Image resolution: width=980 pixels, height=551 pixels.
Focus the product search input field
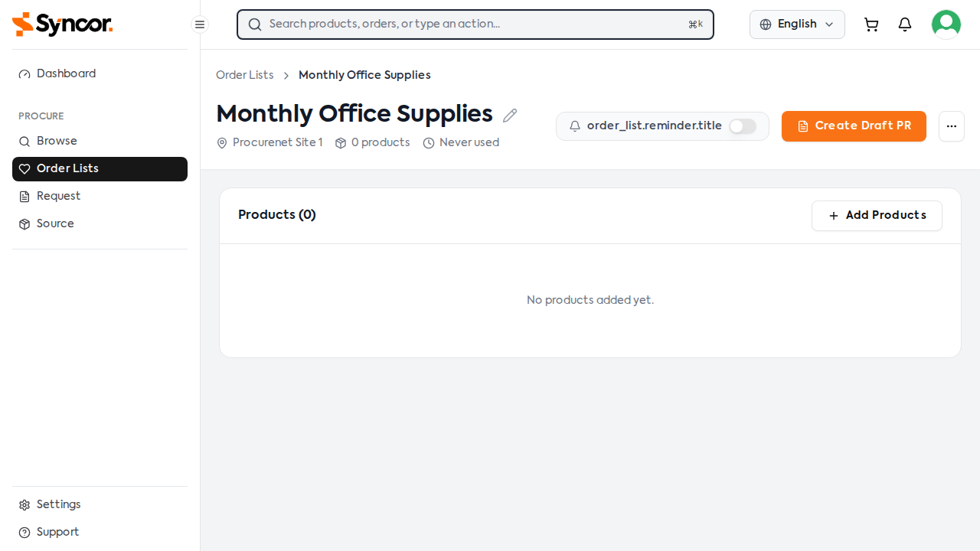coord(475,24)
